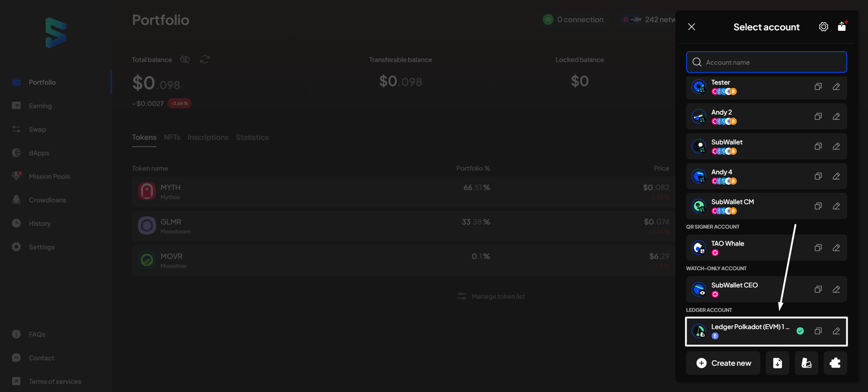This screenshot has width=868, height=392.
Task: Select the SubWallet CM account
Action: pyautogui.click(x=751, y=206)
